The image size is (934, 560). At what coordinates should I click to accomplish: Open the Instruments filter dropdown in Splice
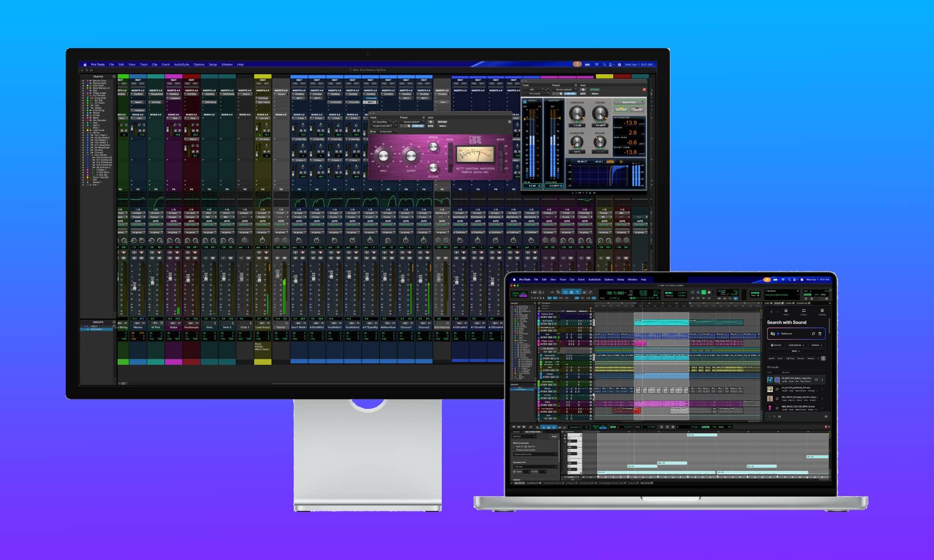click(796, 345)
